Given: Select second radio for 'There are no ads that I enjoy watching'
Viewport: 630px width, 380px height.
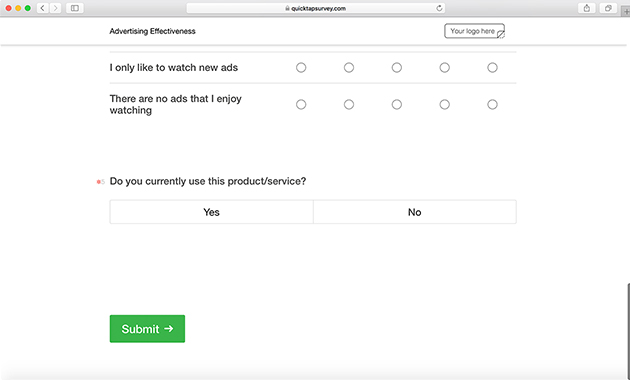Looking at the screenshot, I should tap(349, 104).
